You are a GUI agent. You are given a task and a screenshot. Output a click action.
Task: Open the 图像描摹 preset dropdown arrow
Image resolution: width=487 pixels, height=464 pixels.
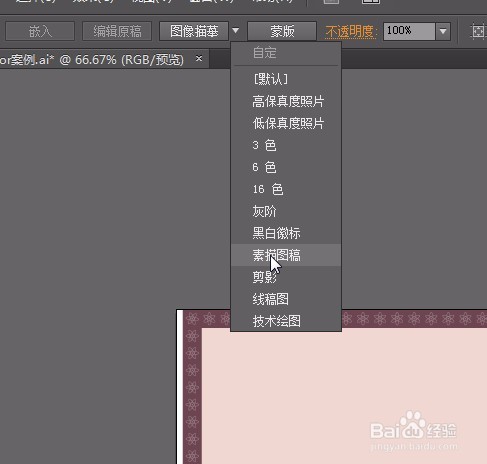[x=236, y=31]
